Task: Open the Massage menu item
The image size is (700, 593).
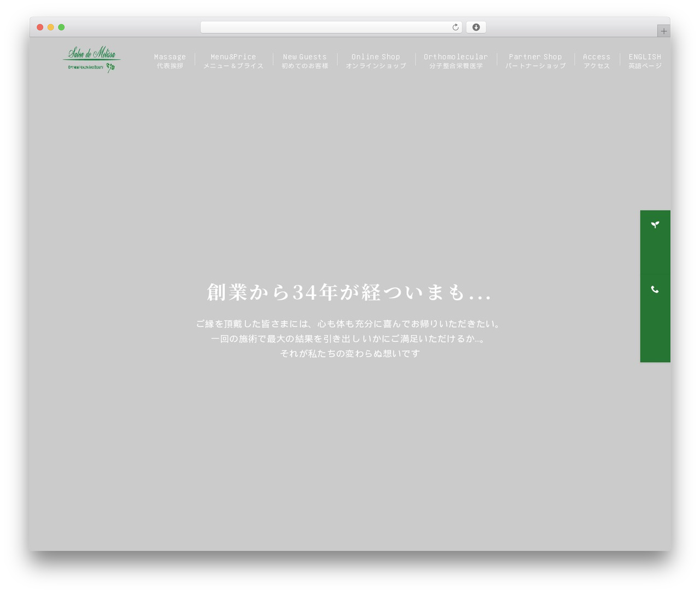Action: (x=170, y=61)
